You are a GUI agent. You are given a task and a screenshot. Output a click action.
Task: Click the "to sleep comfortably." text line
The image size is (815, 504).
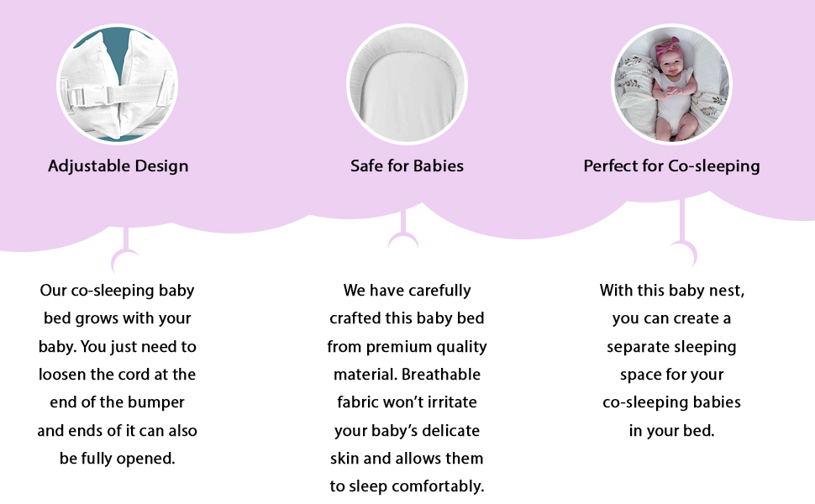407,486
